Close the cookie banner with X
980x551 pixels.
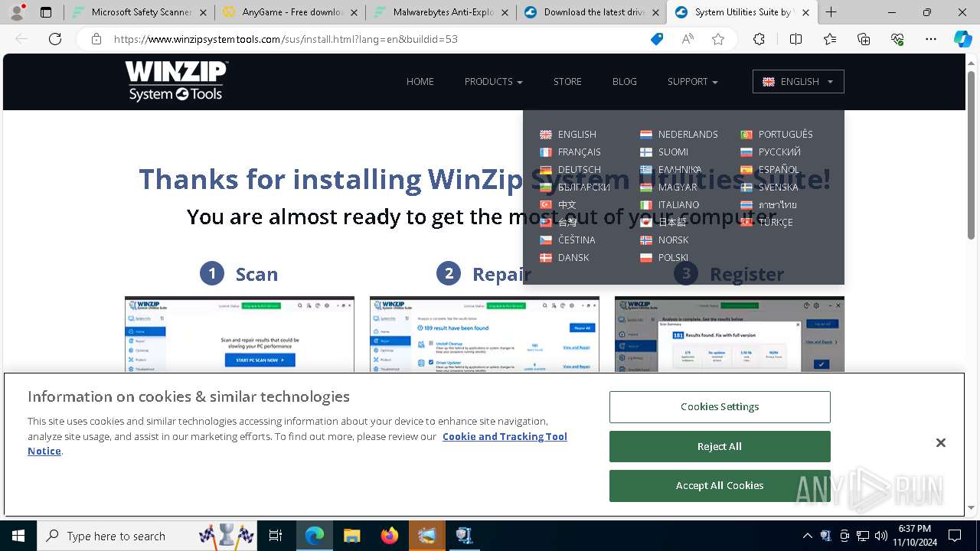pyautogui.click(x=940, y=443)
